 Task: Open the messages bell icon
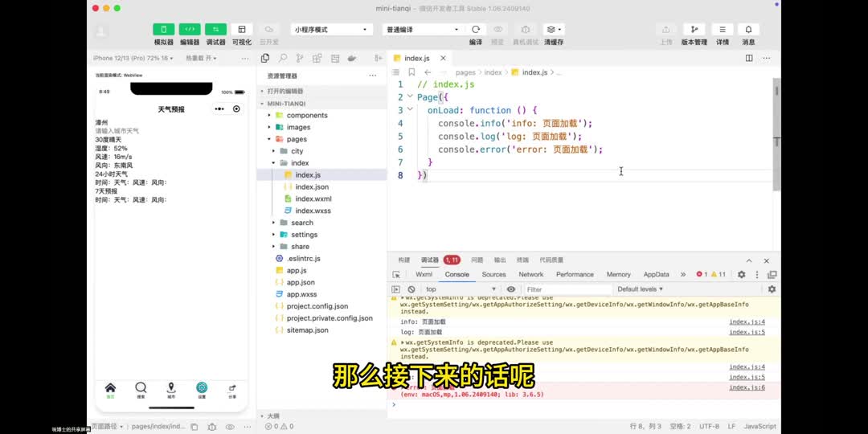748,30
